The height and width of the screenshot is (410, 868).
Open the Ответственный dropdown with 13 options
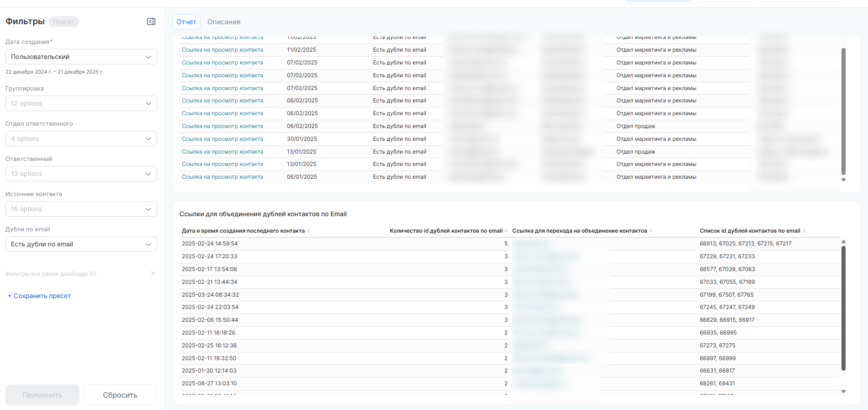point(81,174)
